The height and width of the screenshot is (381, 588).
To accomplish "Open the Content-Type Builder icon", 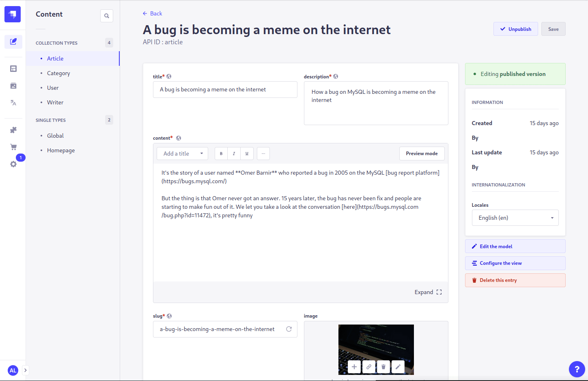I will (13, 69).
